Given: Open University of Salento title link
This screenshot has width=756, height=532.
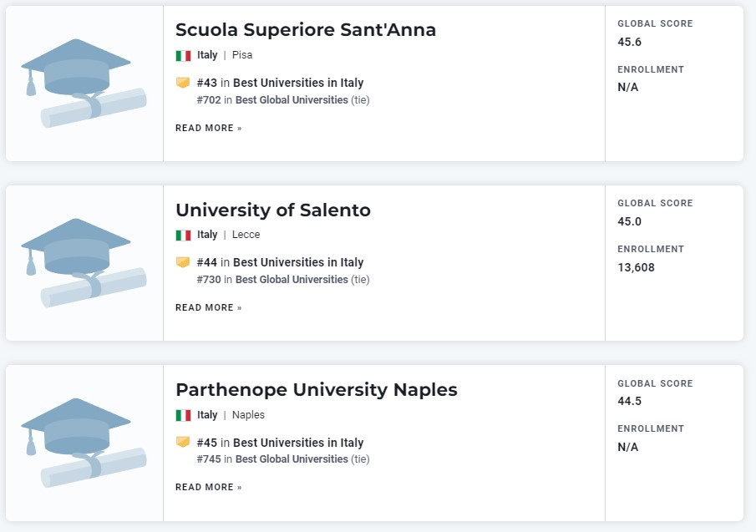Looking at the screenshot, I should pyautogui.click(x=273, y=210).
